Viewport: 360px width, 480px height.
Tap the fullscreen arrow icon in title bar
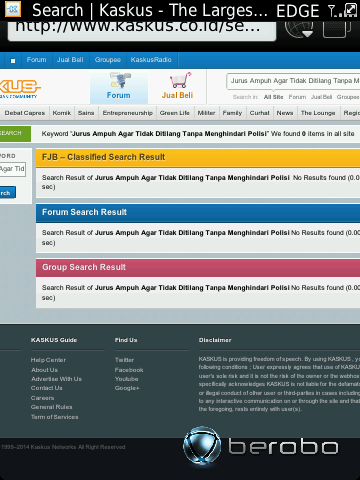point(351,10)
